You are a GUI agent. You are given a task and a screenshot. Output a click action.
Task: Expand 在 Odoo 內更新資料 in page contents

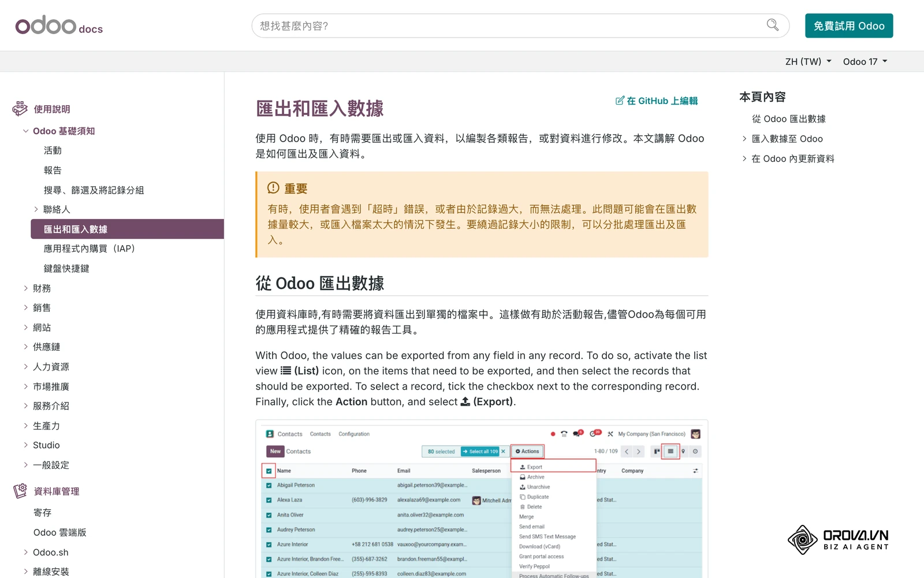tap(744, 158)
